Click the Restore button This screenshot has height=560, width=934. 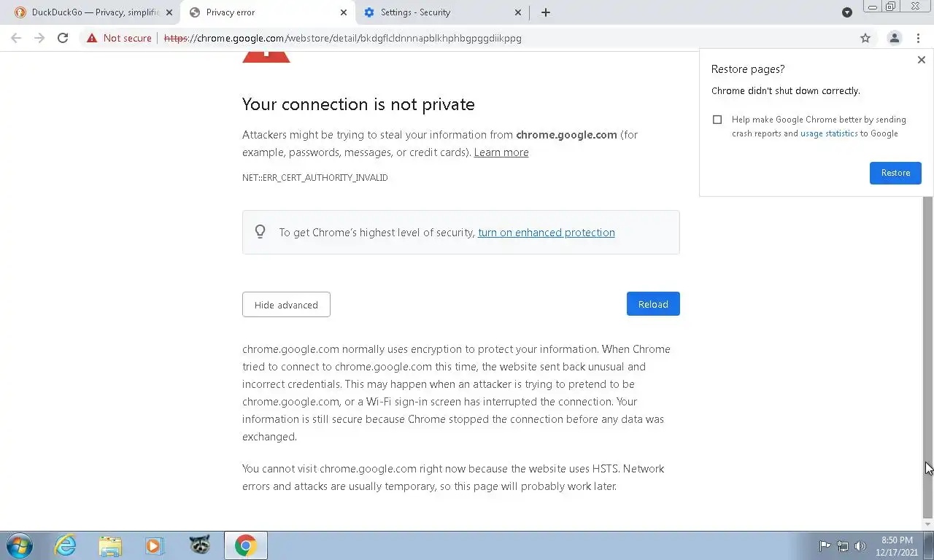[x=895, y=173]
